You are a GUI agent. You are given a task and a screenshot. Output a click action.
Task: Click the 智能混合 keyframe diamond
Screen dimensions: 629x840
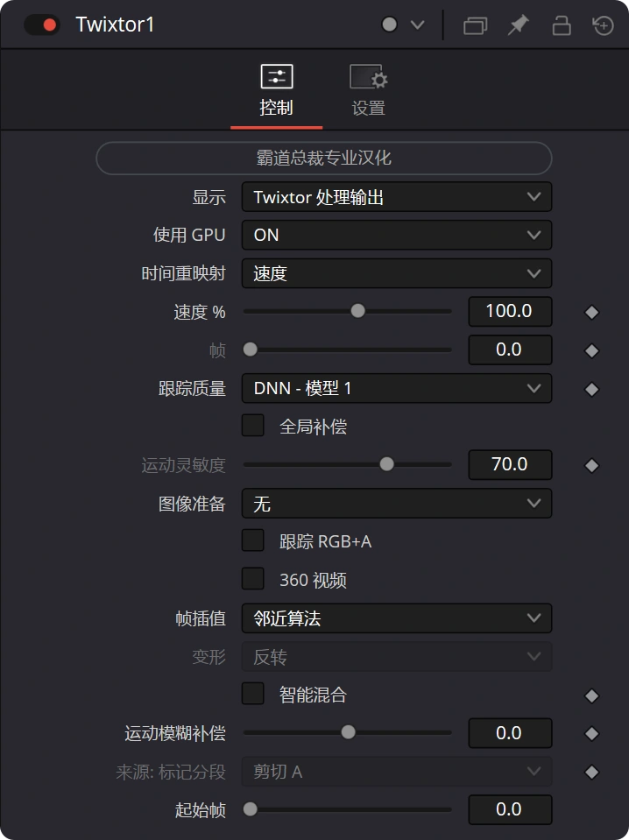click(x=591, y=695)
